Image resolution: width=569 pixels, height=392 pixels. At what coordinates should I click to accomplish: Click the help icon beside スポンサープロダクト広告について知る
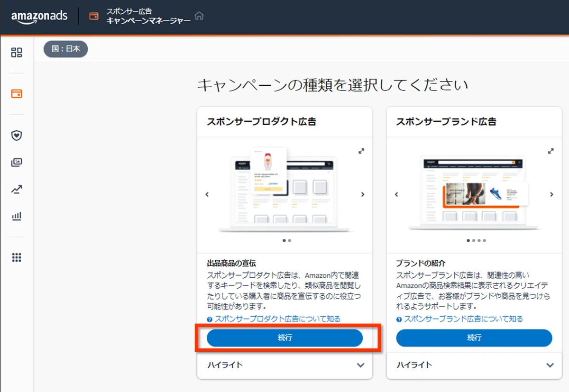coord(210,319)
